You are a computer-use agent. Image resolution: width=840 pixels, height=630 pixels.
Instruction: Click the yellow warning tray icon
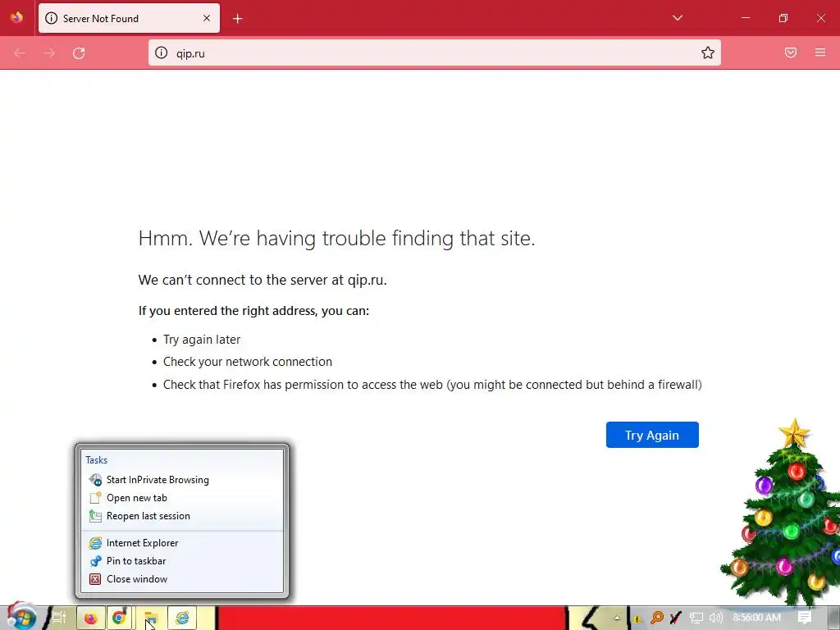(x=637, y=619)
